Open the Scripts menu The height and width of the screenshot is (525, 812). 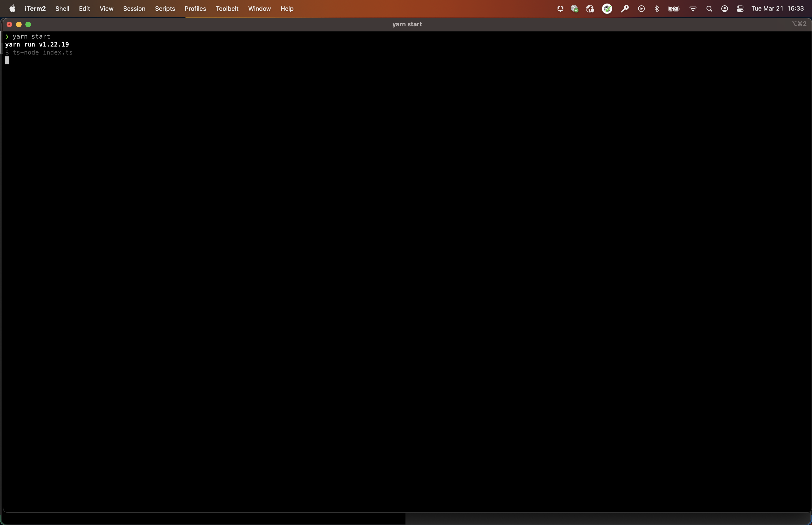[165, 8]
